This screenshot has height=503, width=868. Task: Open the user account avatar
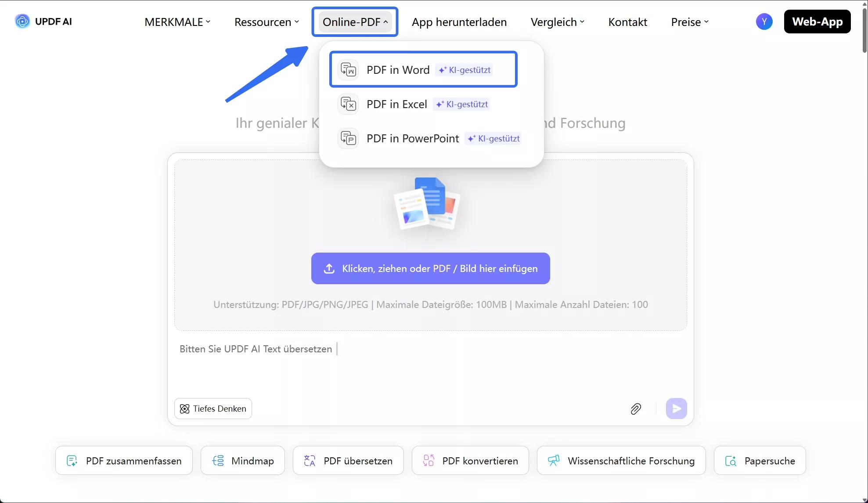coord(764,21)
